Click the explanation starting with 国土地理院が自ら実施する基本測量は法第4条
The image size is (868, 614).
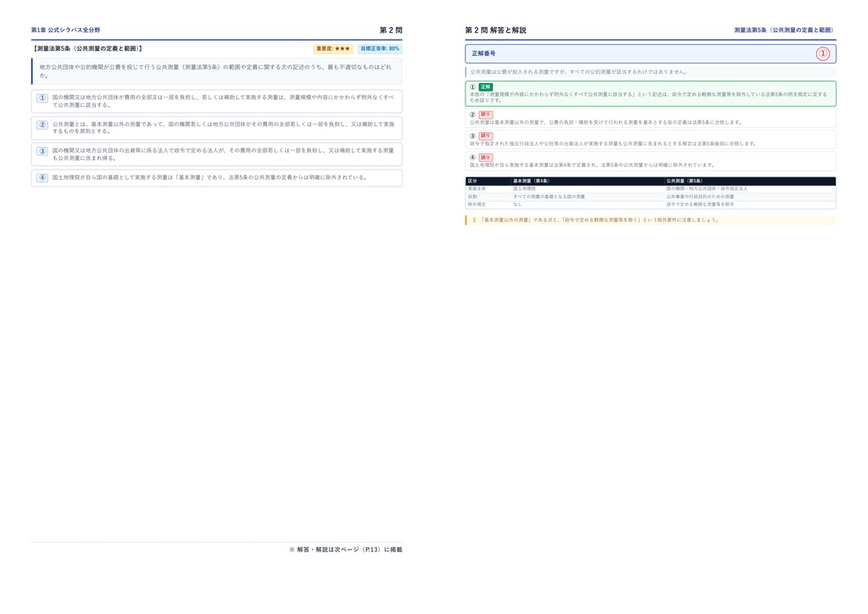[592, 165]
